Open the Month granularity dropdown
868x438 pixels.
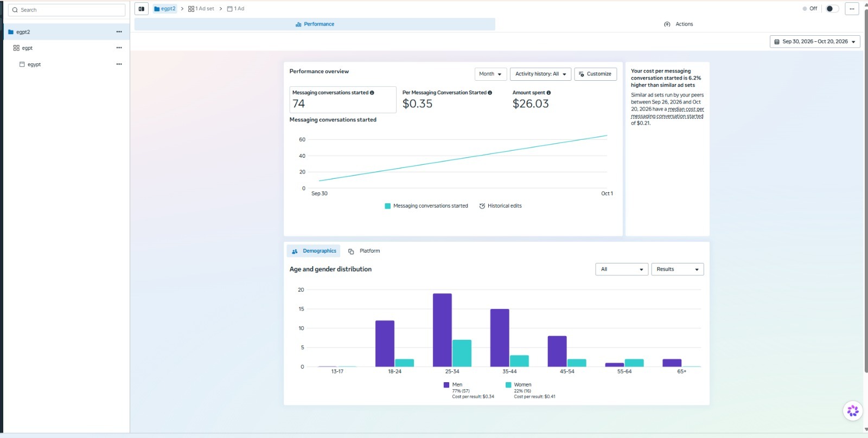coord(491,74)
